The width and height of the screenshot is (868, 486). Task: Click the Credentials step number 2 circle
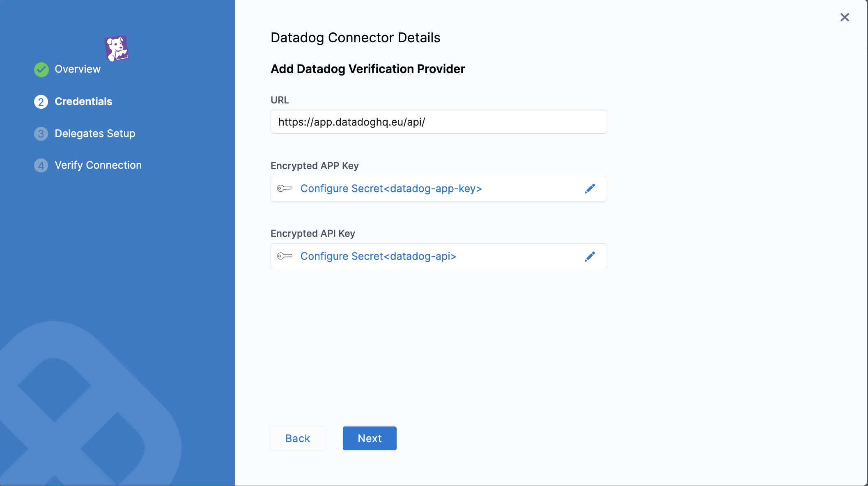pyautogui.click(x=41, y=102)
